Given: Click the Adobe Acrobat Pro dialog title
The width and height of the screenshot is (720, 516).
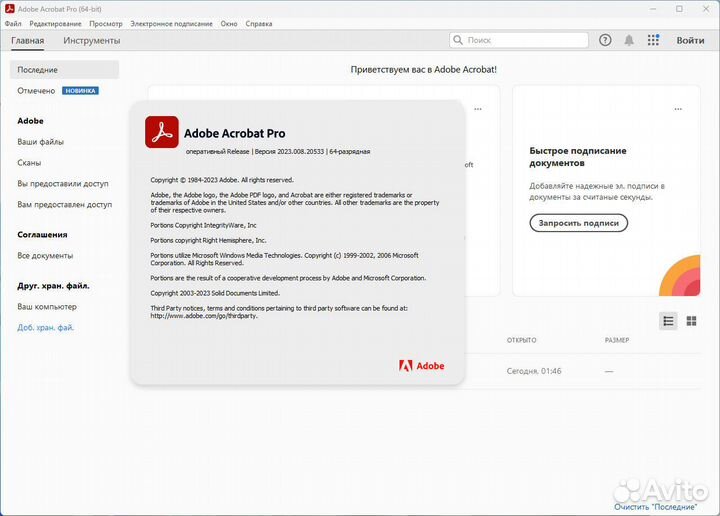Looking at the screenshot, I should click(235, 134).
